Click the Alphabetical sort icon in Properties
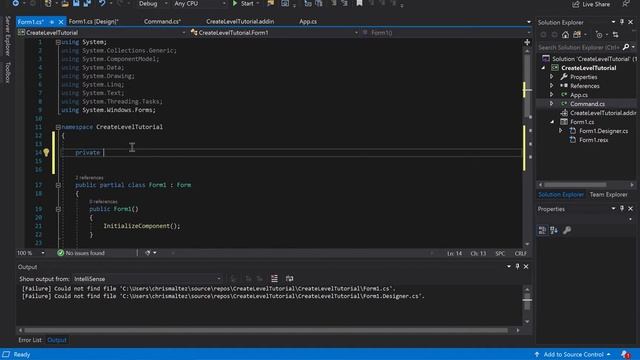Screen dimensions: 640x360 click(x=554, y=231)
